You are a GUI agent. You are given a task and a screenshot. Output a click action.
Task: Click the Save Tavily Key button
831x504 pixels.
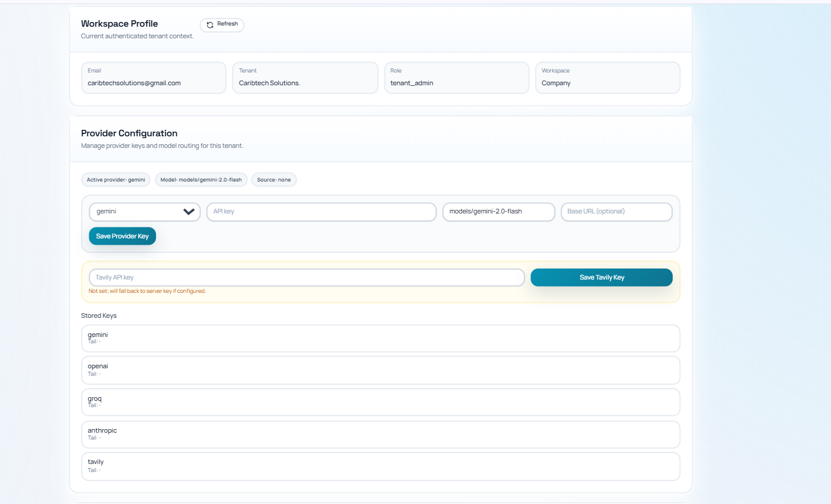coord(601,277)
